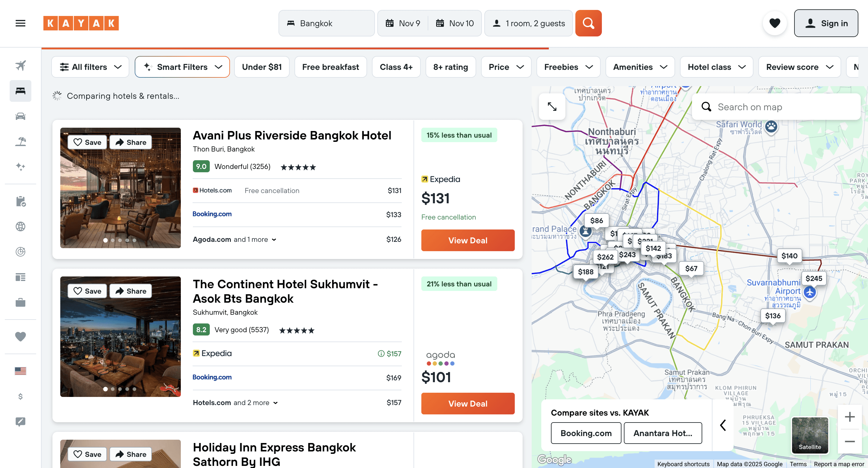Save The Continent Hotel Sukhumvit
This screenshot has width=868, height=468.
(87, 291)
